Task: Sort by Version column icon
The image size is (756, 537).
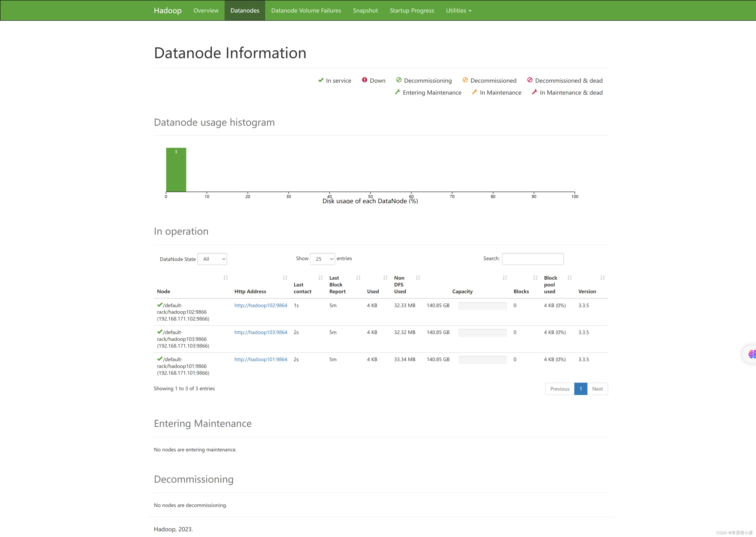Action: 603,278
